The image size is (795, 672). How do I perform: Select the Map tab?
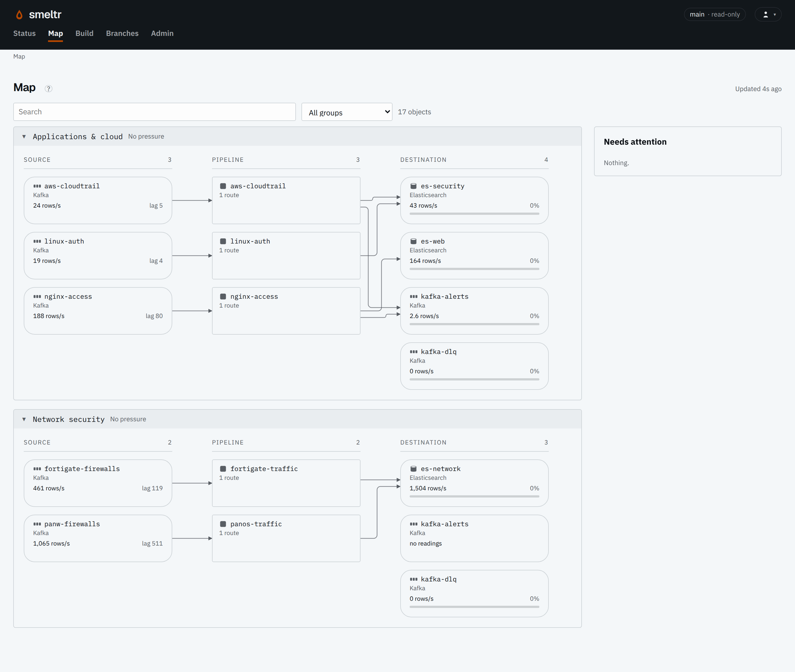pyautogui.click(x=55, y=33)
